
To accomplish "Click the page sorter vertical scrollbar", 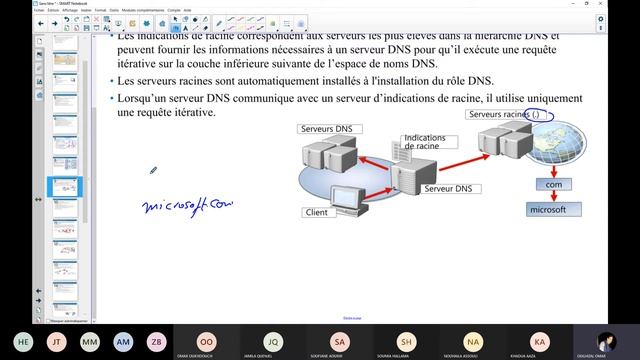I will [85, 141].
